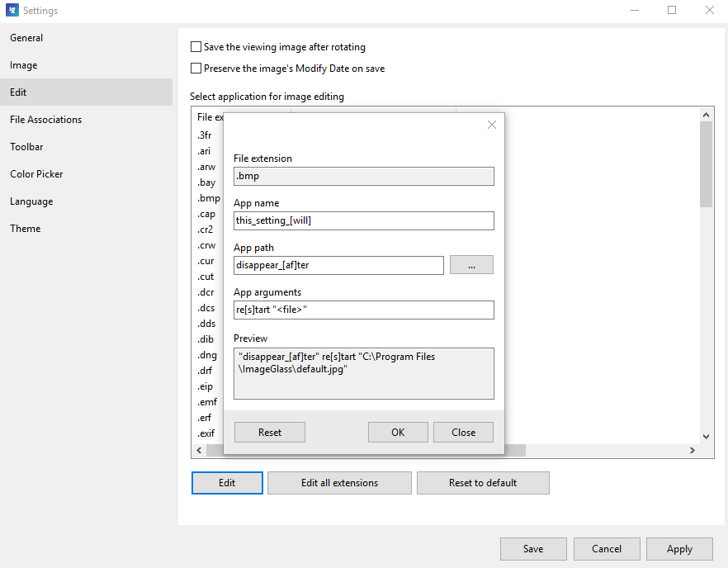This screenshot has height=568, width=728.
Task: Edit the App arguments input field
Action: [x=363, y=310]
